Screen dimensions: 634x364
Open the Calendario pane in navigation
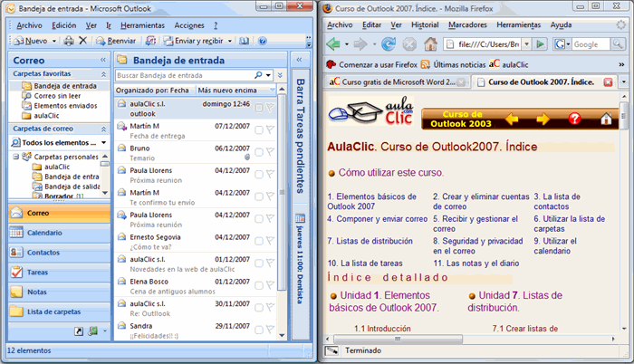pyautogui.click(x=43, y=233)
